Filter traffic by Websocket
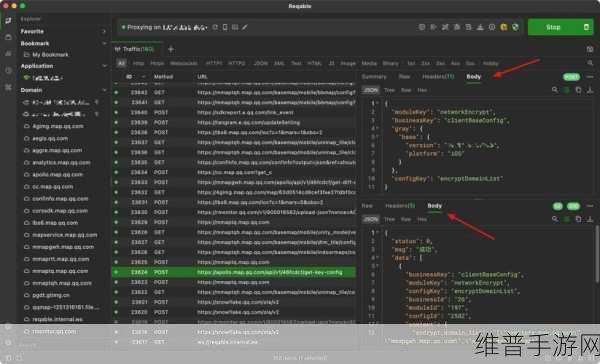Image resolution: width=600 pixels, height=364 pixels. [184, 63]
